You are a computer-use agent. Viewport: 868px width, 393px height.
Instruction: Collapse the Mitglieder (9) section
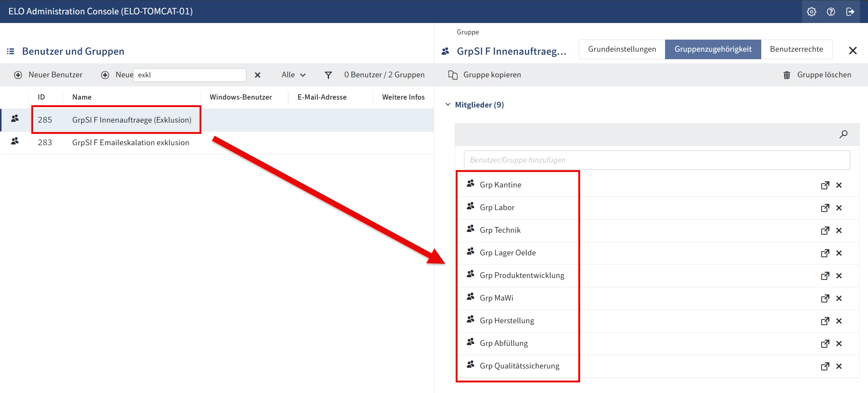[448, 104]
